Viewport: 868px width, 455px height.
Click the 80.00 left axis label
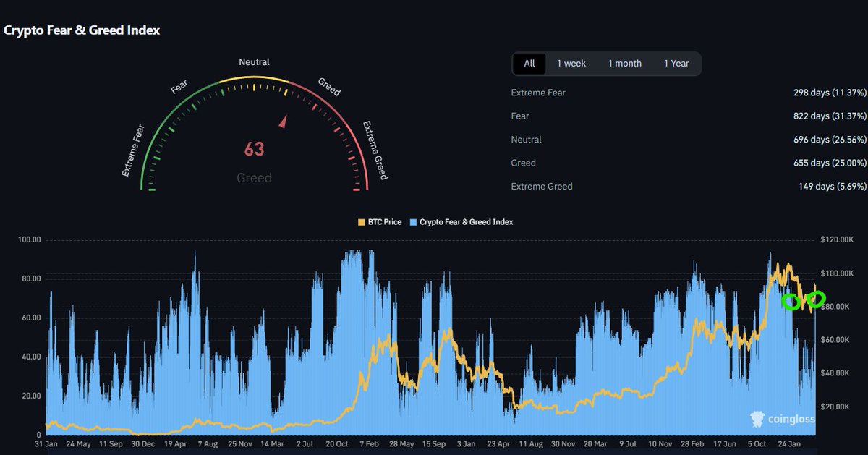click(30, 278)
